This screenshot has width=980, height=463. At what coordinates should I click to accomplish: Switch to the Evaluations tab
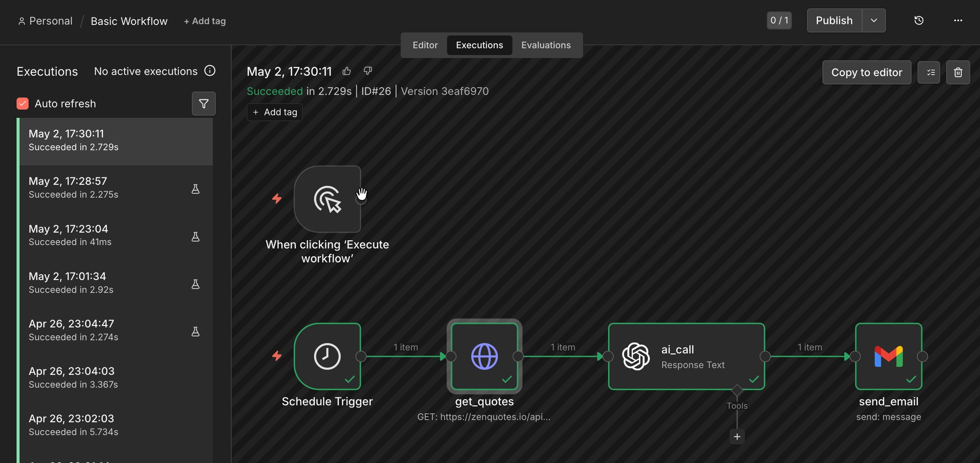(546, 45)
